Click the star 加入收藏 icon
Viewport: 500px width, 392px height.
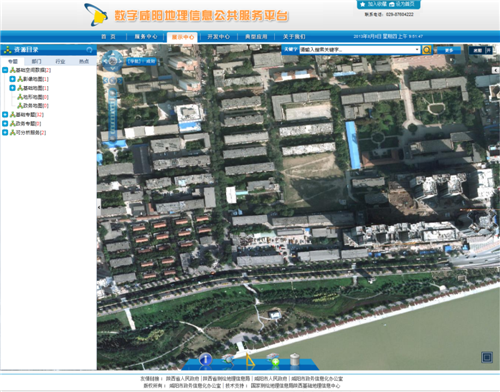363,4
